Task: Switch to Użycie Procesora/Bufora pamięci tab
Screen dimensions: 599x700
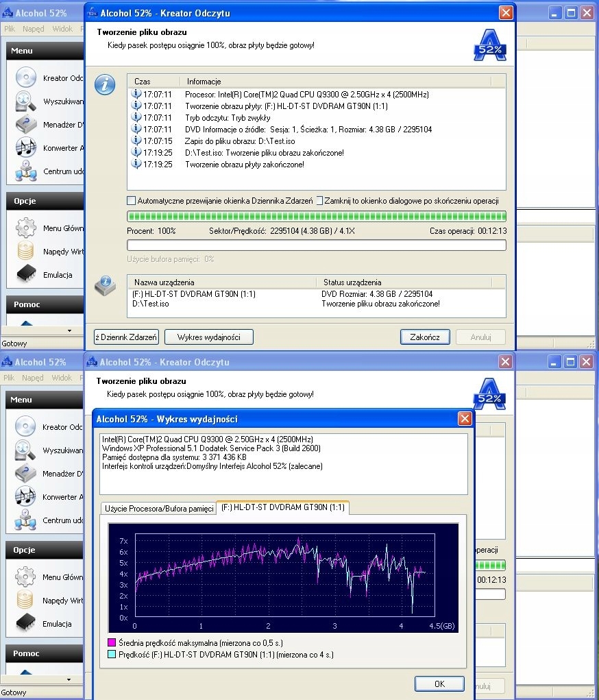Action: coord(159,509)
